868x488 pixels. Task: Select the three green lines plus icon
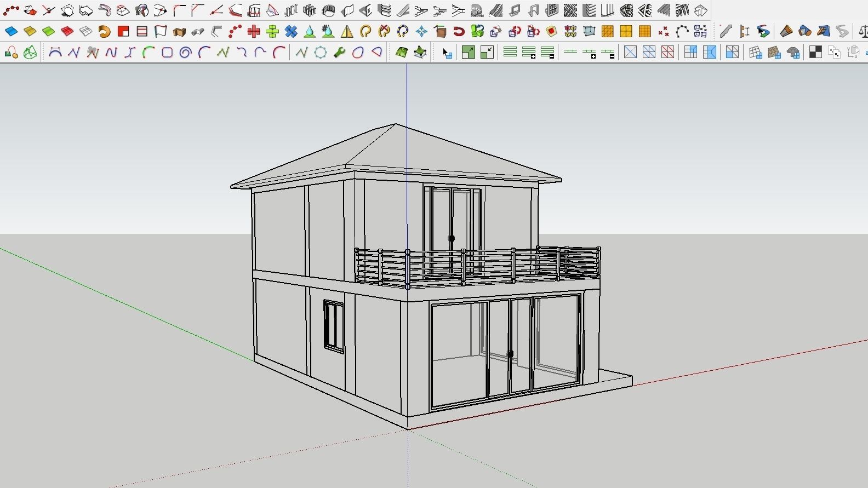(x=529, y=53)
